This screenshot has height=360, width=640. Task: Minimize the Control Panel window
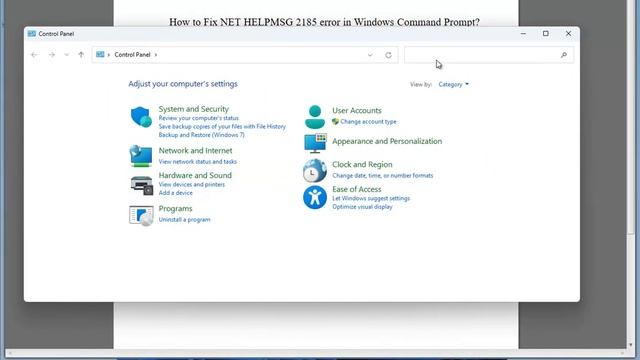point(523,34)
